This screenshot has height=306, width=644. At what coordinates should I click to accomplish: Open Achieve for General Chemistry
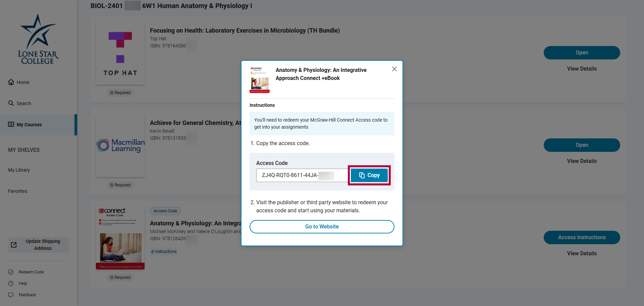click(x=582, y=145)
